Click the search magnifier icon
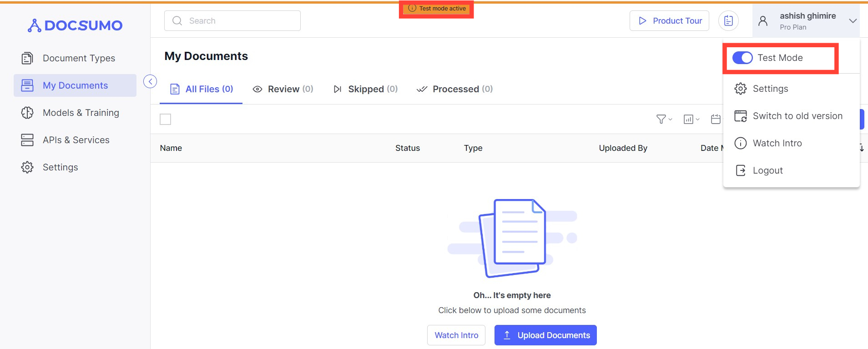The width and height of the screenshot is (868, 349). [177, 21]
